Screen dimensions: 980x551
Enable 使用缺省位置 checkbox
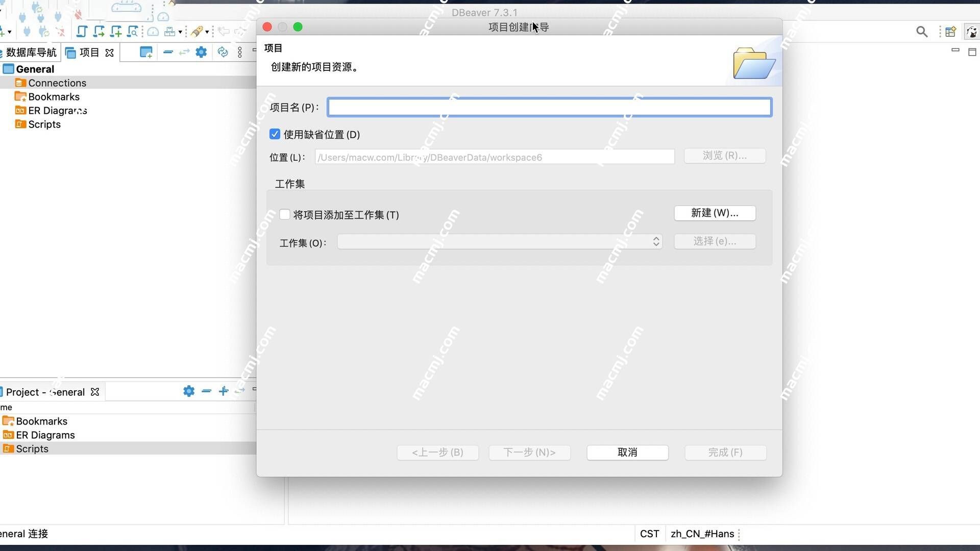click(x=274, y=134)
